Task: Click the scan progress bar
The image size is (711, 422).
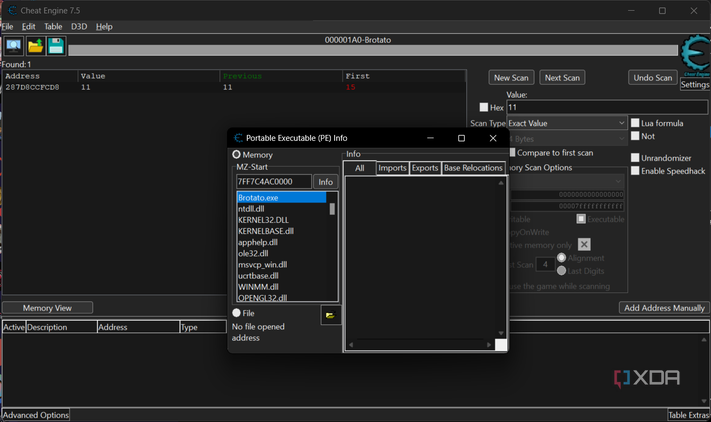Action: coord(373,50)
